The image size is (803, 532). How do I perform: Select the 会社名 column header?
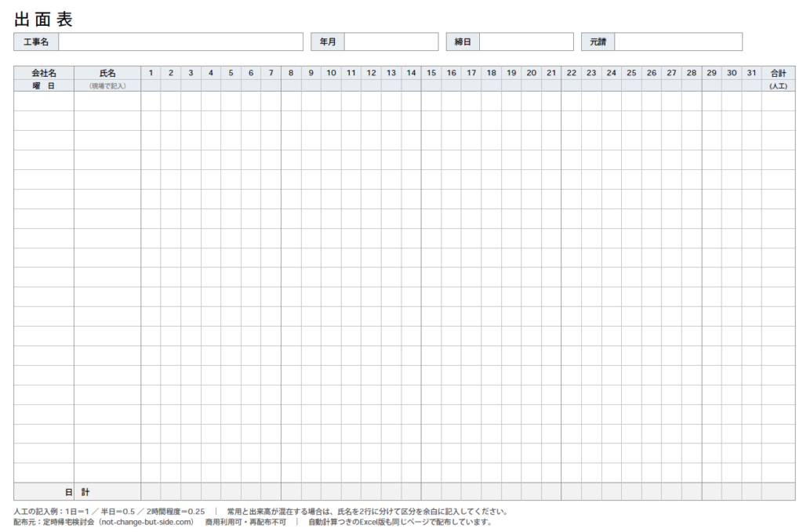click(44, 73)
